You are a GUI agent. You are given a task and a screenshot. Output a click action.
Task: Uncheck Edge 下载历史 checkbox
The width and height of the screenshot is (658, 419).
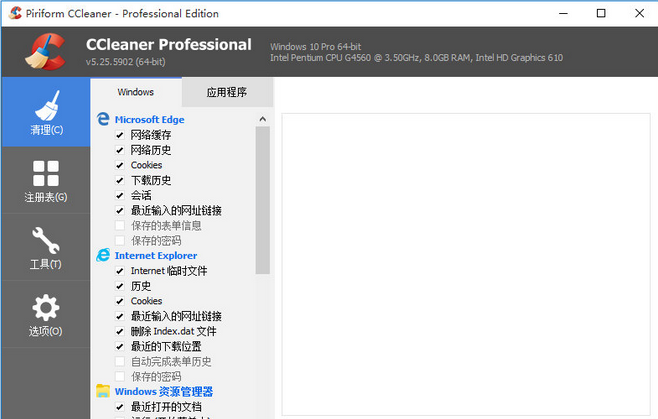coord(120,180)
